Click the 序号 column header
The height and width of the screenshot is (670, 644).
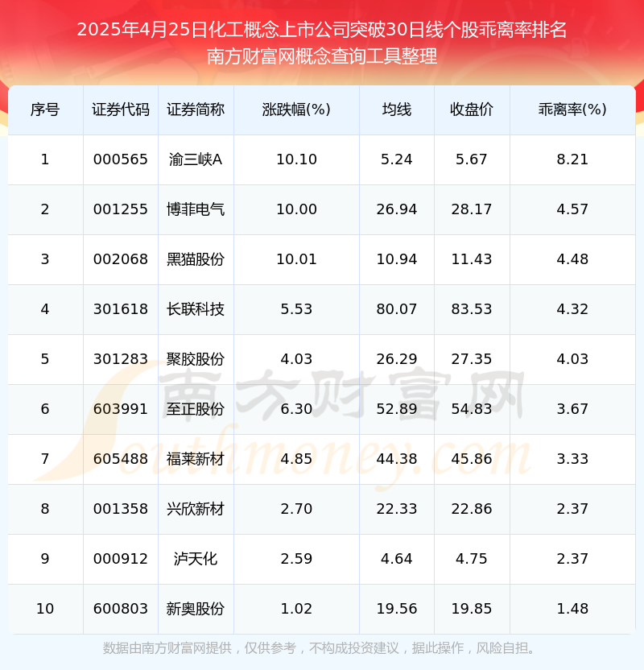45,110
